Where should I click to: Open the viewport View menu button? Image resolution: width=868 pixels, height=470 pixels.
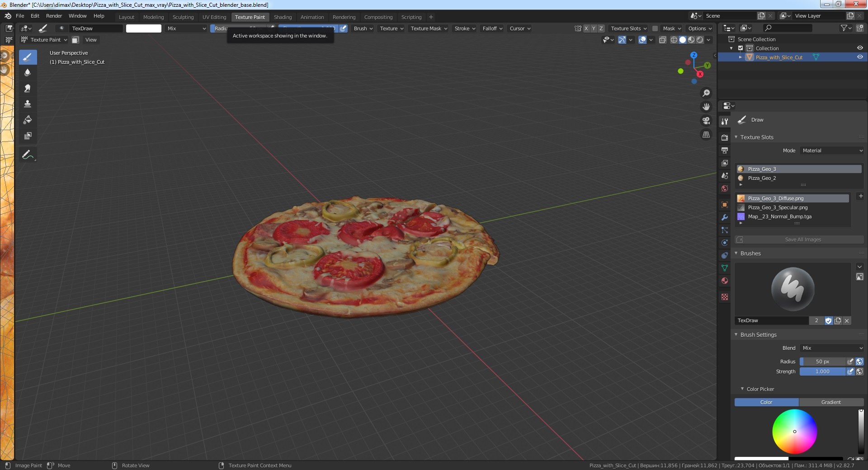pyautogui.click(x=91, y=40)
